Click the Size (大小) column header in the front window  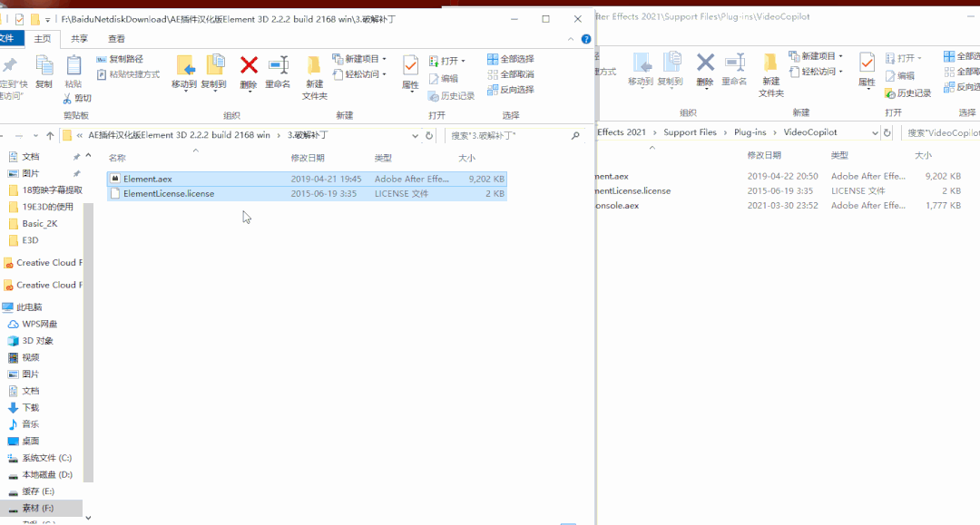(x=467, y=158)
